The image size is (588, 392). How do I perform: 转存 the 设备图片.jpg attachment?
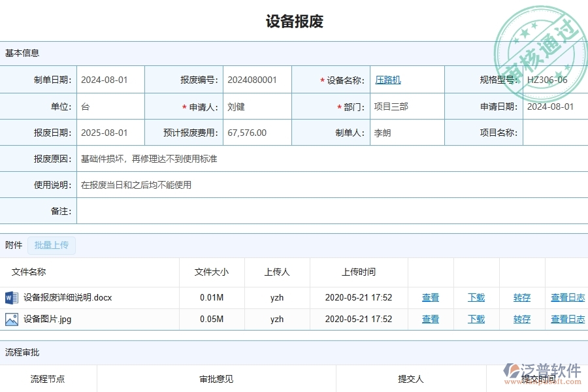click(521, 319)
